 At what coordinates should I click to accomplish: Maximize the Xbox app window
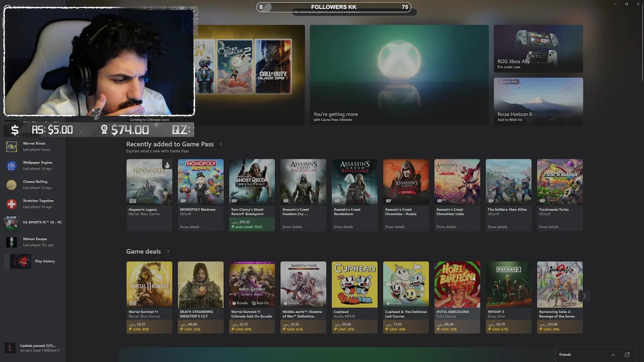pos(626,4)
